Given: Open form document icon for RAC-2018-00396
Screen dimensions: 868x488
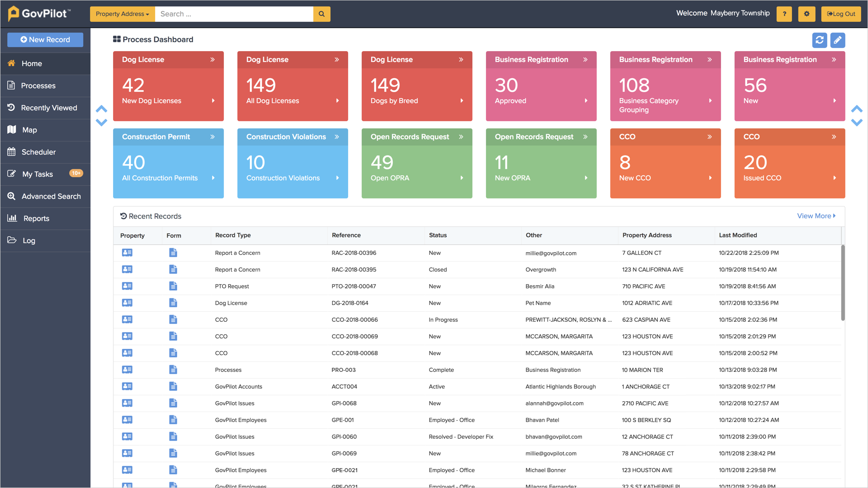Looking at the screenshot, I should 173,253.
